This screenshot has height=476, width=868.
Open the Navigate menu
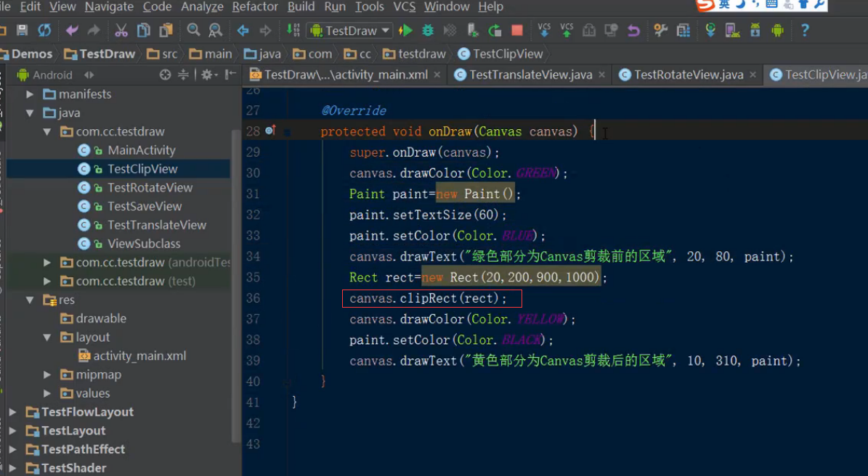point(108,7)
